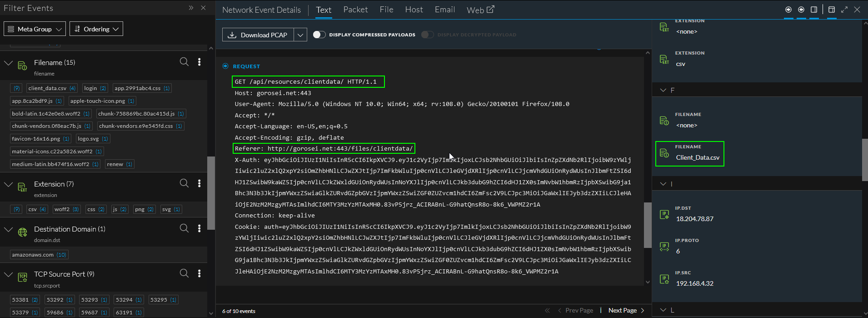868x318 pixels.
Task: Open the Email tab
Action: pos(444,10)
